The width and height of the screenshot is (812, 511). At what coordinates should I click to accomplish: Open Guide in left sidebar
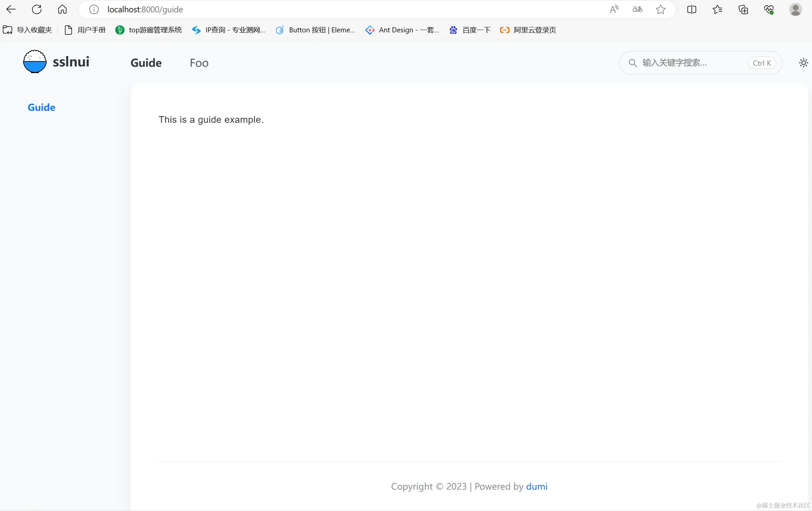tap(41, 107)
